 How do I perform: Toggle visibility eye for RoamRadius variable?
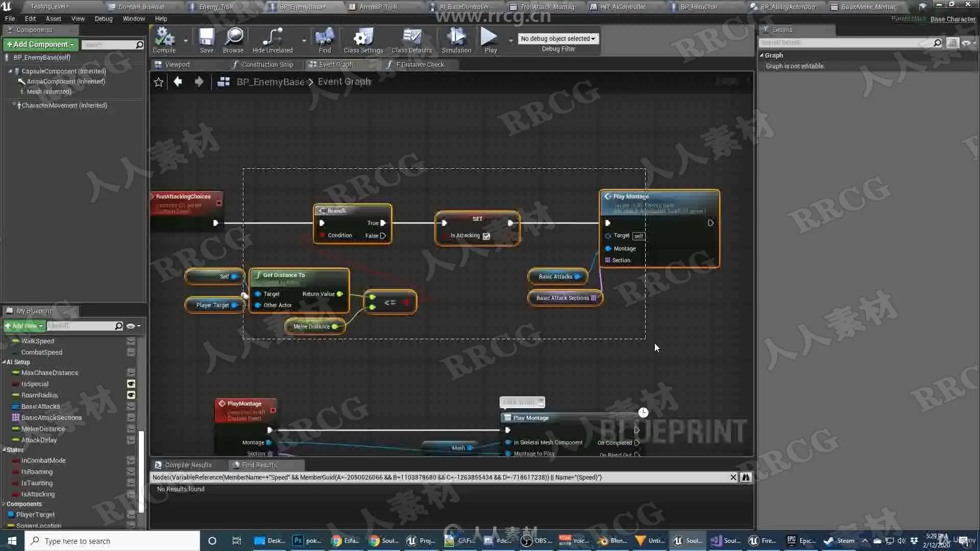coord(131,395)
